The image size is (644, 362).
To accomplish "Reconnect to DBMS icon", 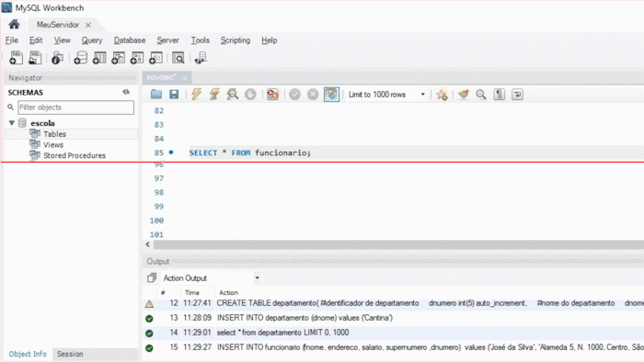I will tap(201, 58).
